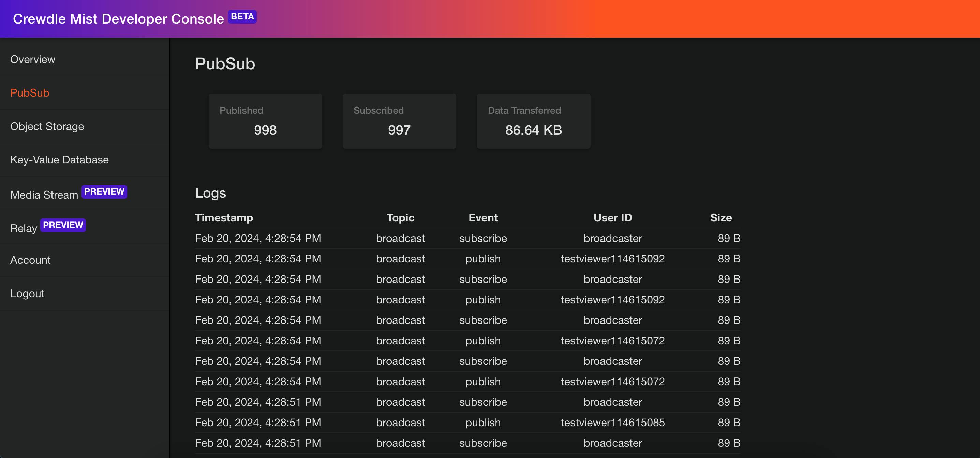This screenshot has height=458, width=980.
Task: Click the Crewdle Mist Developer Console title
Action: [118, 19]
